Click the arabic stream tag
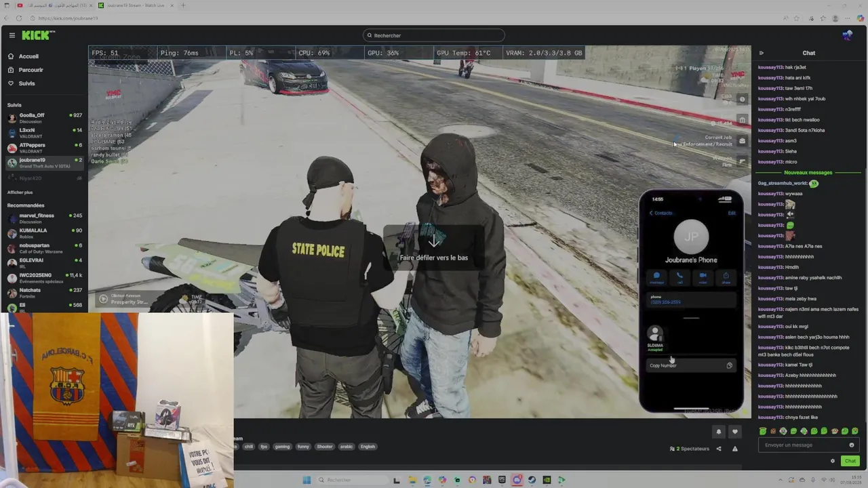This screenshot has height=488, width=868. 347,447
